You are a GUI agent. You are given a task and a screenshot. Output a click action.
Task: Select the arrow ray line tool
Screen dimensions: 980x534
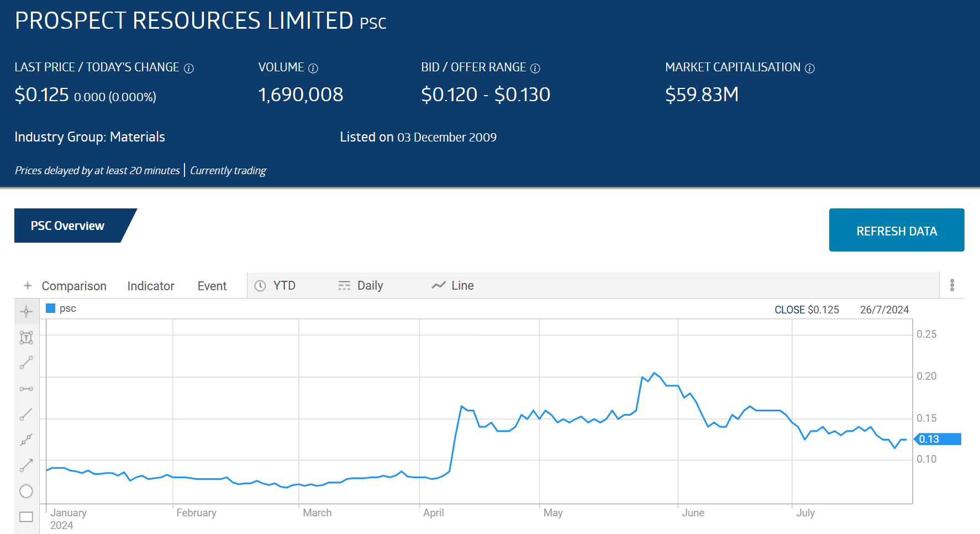click(26, 465)
